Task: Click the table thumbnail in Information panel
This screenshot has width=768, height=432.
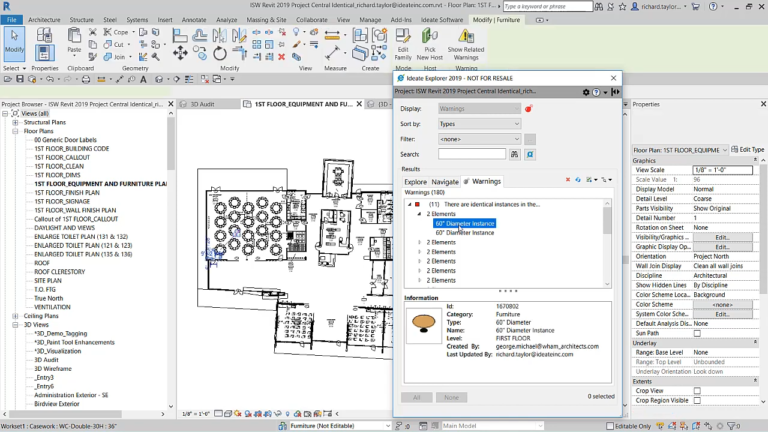Action: coord(424,324)
